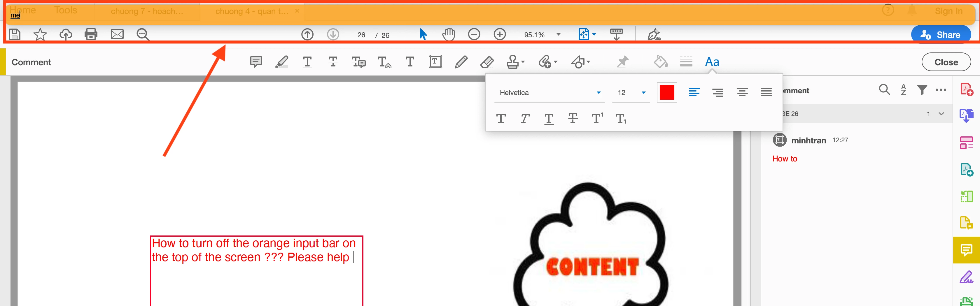
Task: Click the blue Share button
Action: (941, 35)
